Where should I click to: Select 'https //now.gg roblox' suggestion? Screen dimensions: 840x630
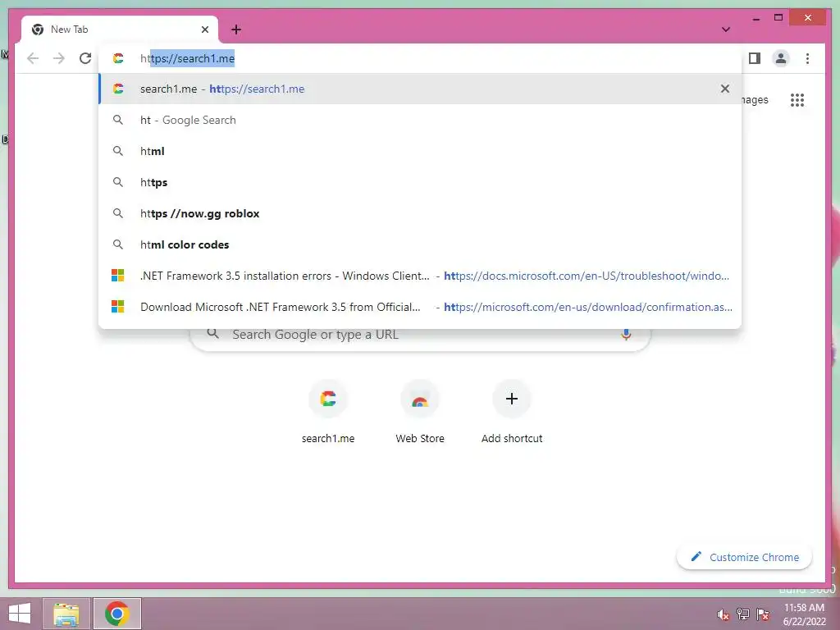point(420,213)
